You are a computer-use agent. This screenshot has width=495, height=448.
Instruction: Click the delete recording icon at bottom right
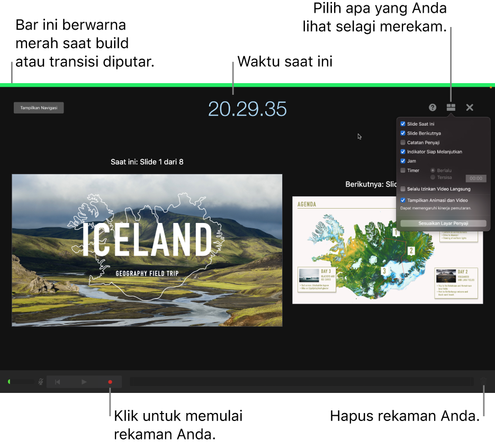484,382
